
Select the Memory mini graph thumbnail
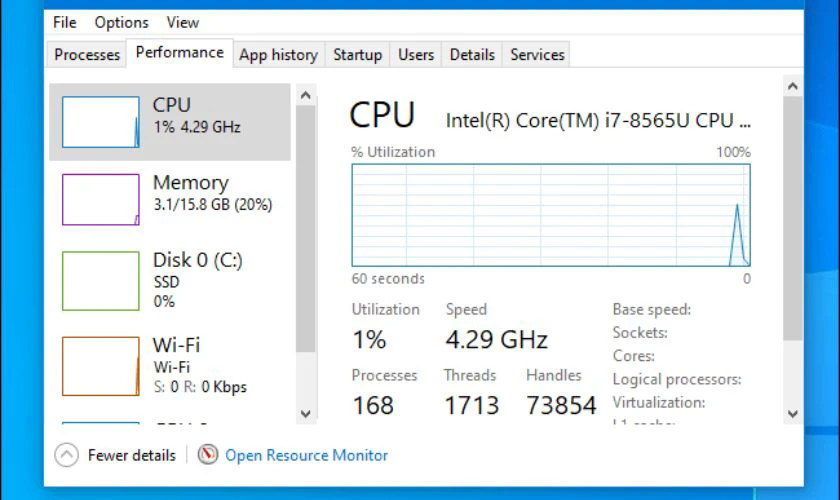click(101, 199)
